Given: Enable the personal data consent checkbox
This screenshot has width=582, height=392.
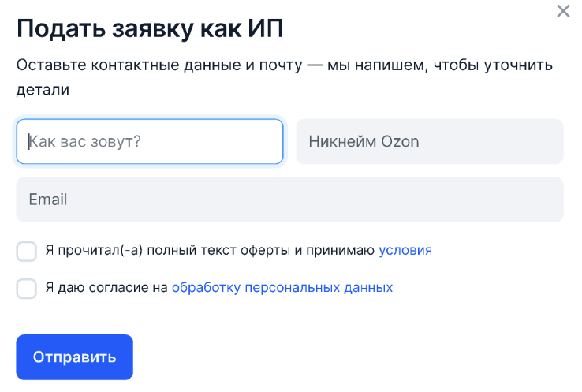Looking at the screenshot, I should pos(27,289).
